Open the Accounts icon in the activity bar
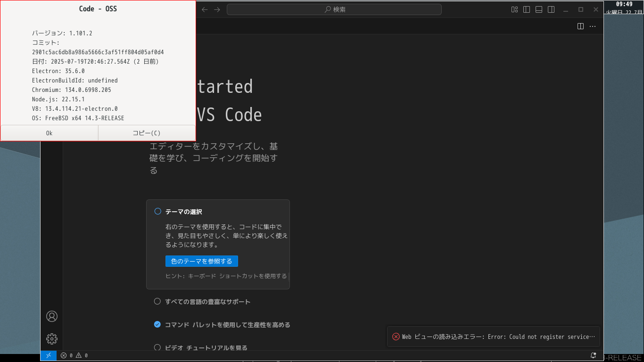 [x=52, y=316]
